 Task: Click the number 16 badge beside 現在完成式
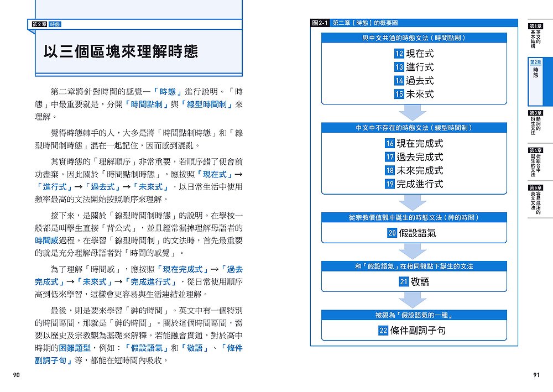click(x=390, y=143)
